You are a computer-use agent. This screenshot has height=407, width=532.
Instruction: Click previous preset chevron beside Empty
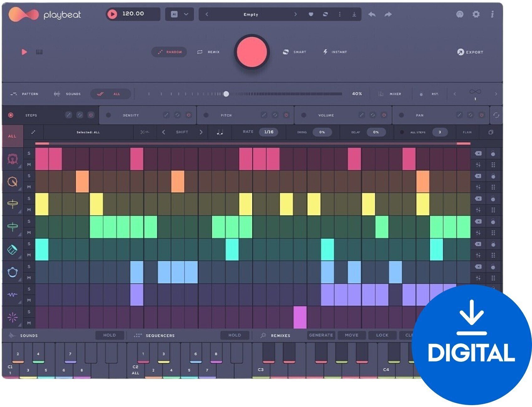pos(207,14)
